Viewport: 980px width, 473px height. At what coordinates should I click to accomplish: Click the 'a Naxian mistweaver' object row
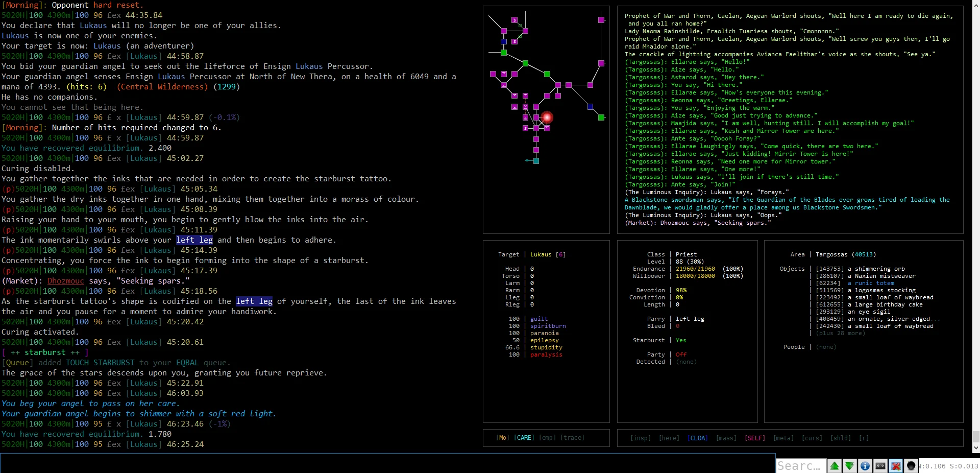tap(866, 276)
